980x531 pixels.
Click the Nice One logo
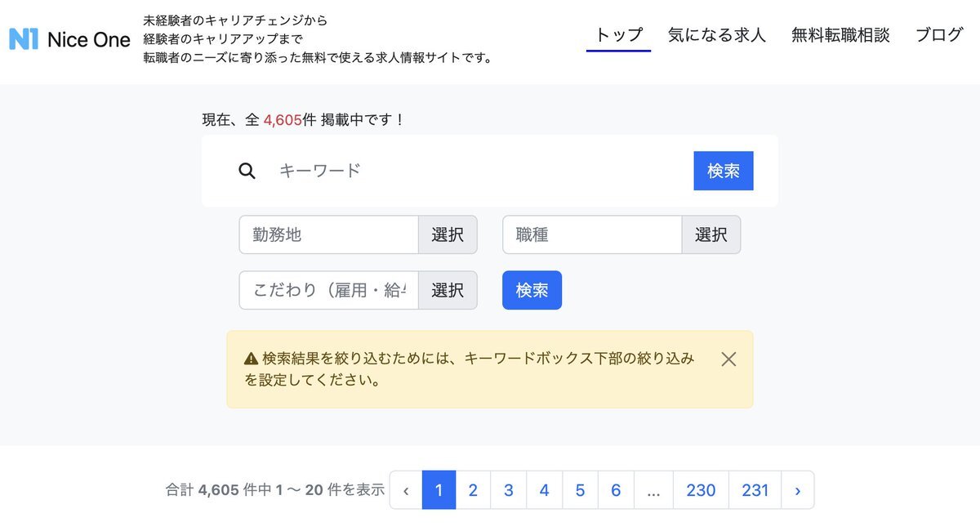tap(69, 38)
